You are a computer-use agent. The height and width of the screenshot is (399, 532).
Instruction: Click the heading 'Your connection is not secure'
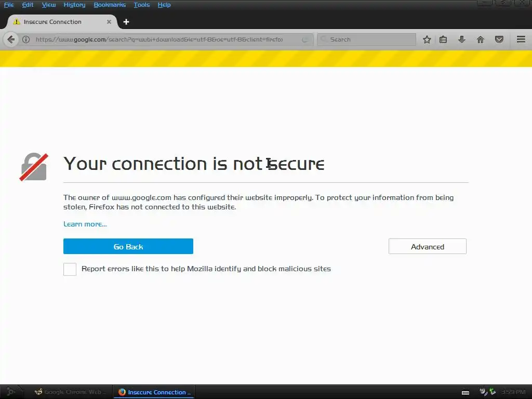click(x=194, y=164)
